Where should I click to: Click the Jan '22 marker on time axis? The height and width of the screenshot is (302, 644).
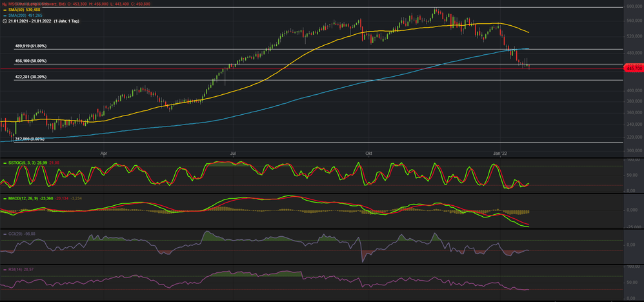pos(501,153)
